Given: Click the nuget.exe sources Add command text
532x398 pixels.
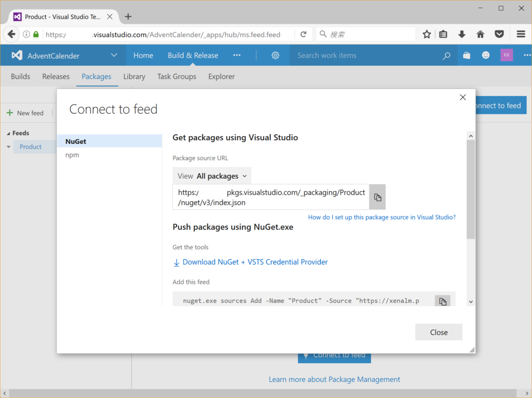Looking at the screenshot, I should coord(301,301).
